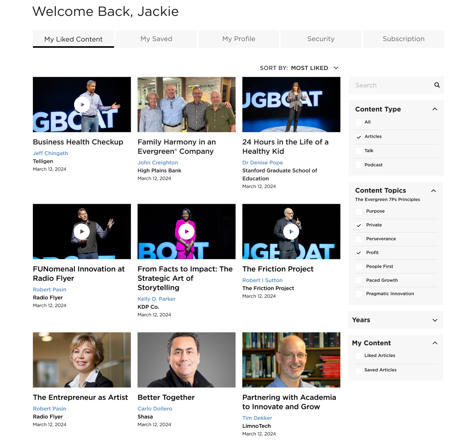Collapse the Content Topics filter section

(x=434, y=191)
